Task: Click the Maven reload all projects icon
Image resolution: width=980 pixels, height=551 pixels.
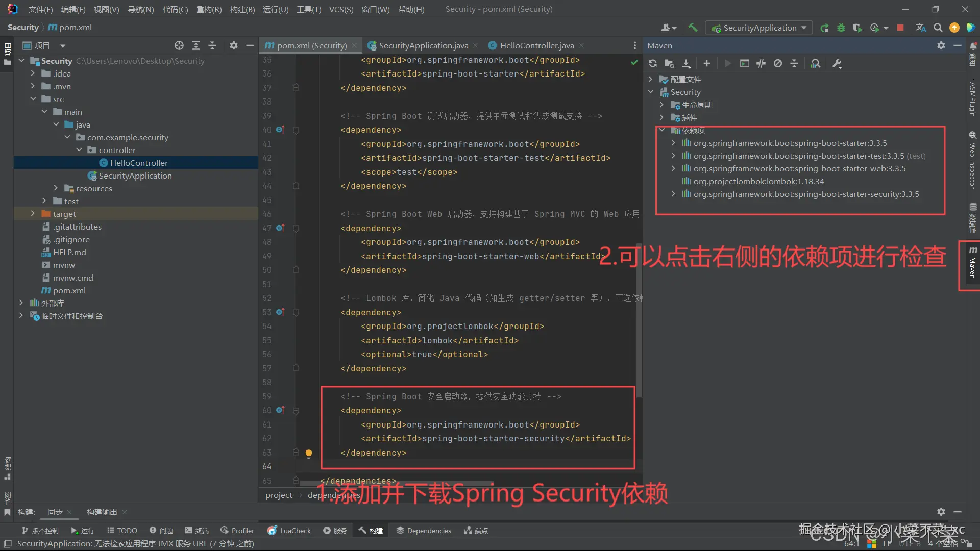Action: click(x=652, y=63)
